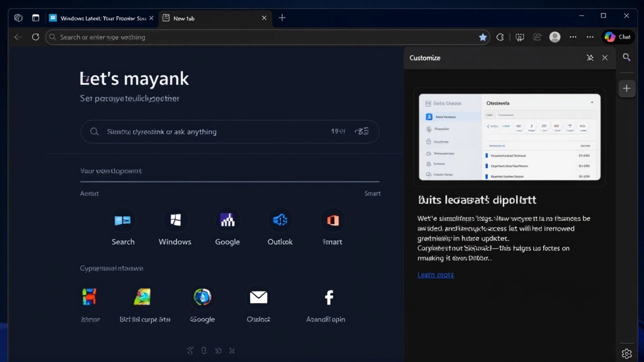Open settings gear at bottom right
Screen dimensions: 644x362
coord(626,353)
